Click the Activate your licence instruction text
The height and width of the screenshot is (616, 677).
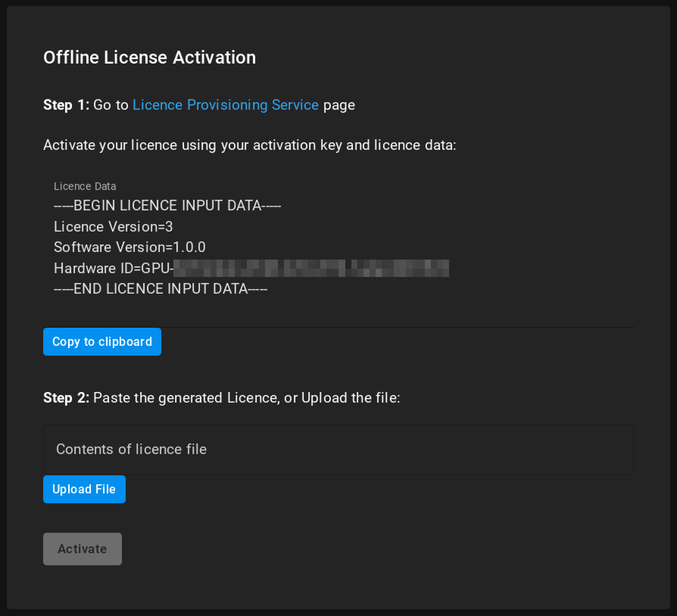click(x=250, y=145)
